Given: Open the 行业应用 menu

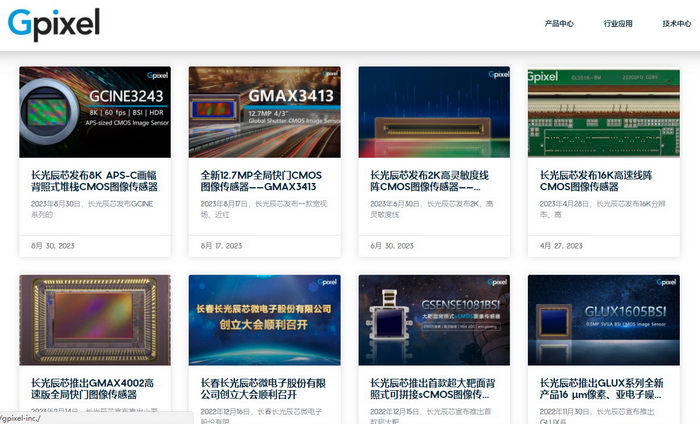Looking at the screenshot, I should (618, 24).
